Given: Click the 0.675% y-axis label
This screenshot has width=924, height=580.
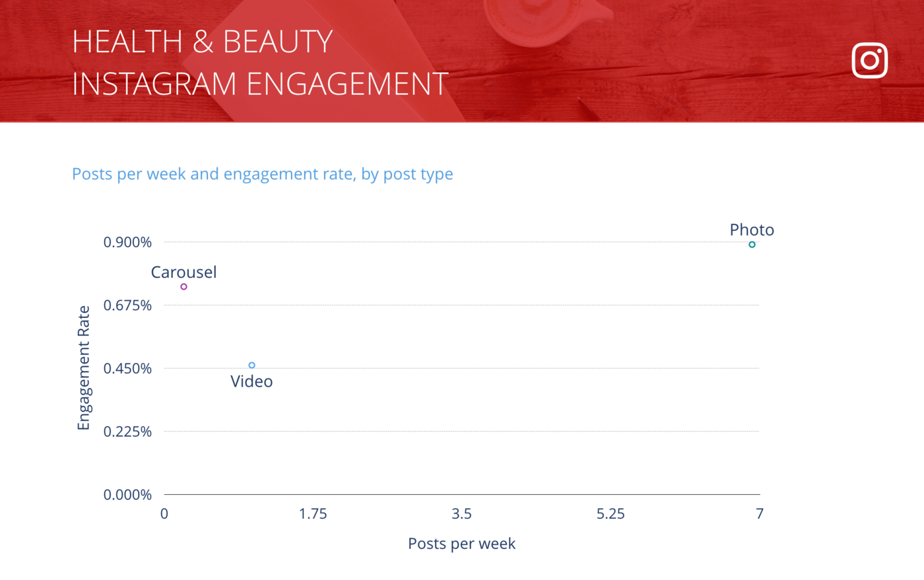Looking at the screenshot, I should 127,306.
